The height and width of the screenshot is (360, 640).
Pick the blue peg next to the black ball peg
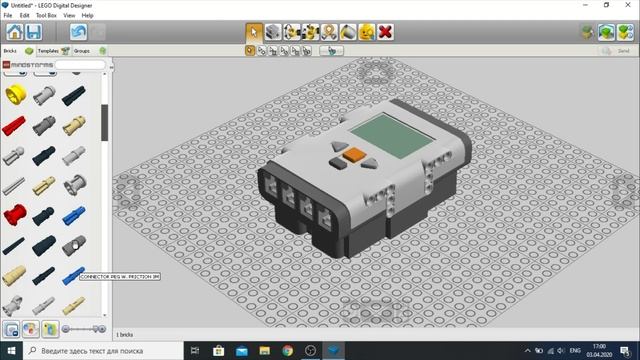[x=74, y=215]
